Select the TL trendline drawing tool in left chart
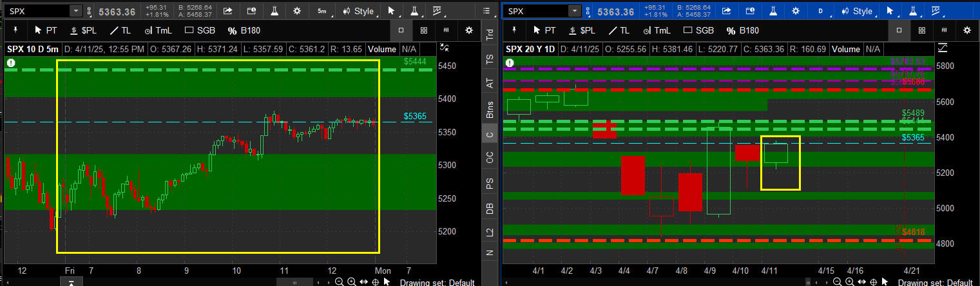The height and width of the screenshot is (286, 980). pyautogui.click(x=120, y=30)
